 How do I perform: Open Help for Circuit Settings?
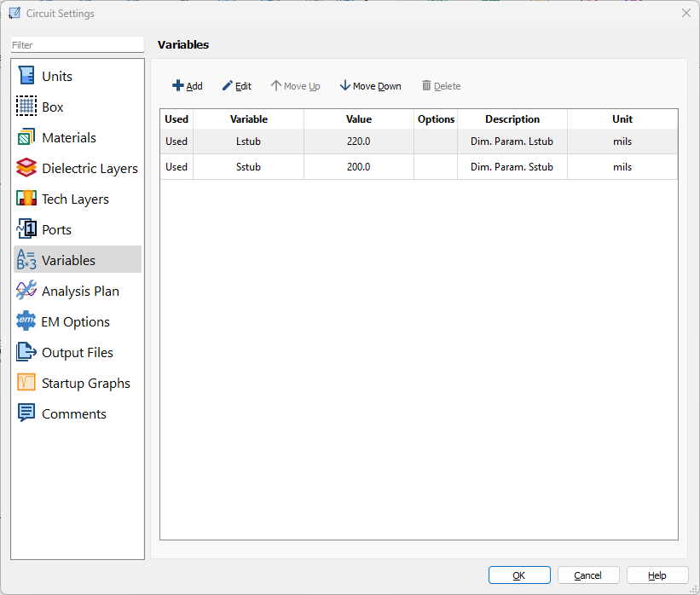[x=657, y=575]
